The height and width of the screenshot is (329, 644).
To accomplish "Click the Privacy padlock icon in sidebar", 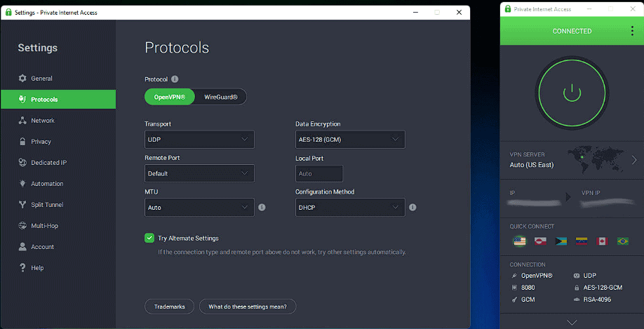I will (x=22, y=142).
